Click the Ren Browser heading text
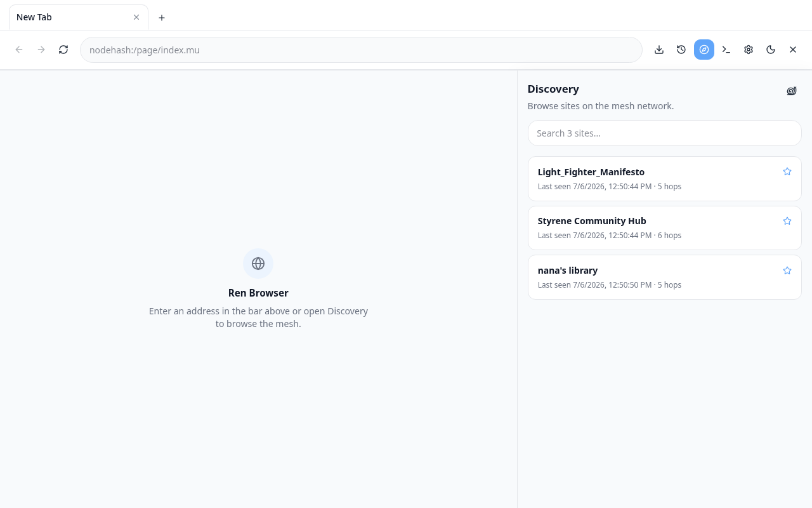The height and width of the screenshot is (508, 812). (x=258, y=293)
